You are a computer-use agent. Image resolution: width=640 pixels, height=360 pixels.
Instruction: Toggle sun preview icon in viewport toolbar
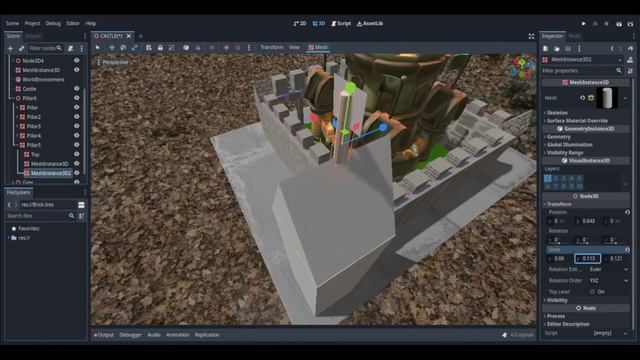coord(226,47)
